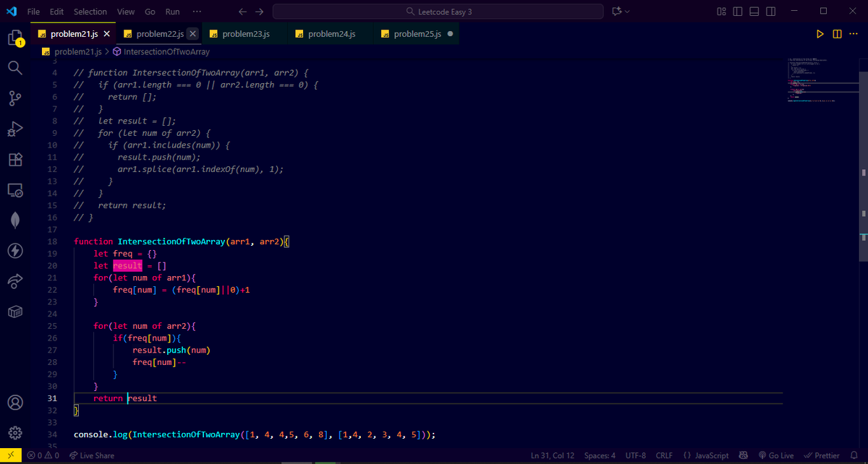Open the Manage gear icon
868x464 pixels.
pos(15,434)
